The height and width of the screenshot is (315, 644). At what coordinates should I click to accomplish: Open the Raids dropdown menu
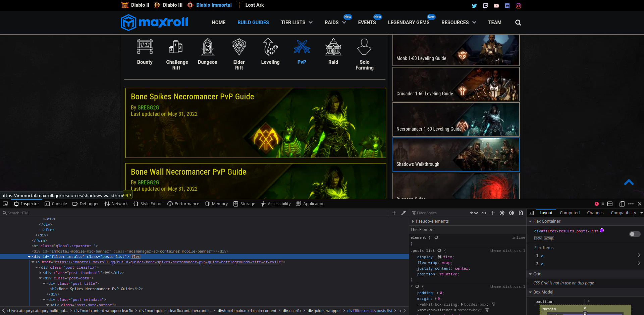[x=335, y=22]
